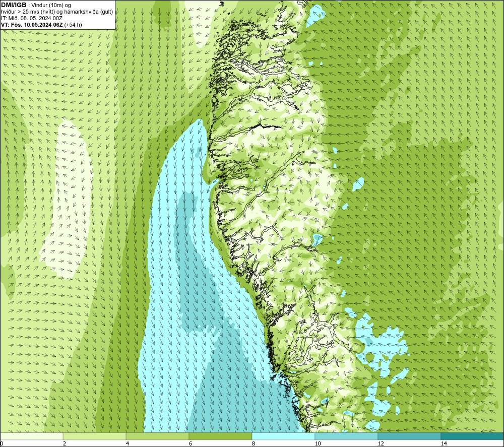Click the legend scale label '2'
This screenshot has height=447, width=504.
pos(65,443)
